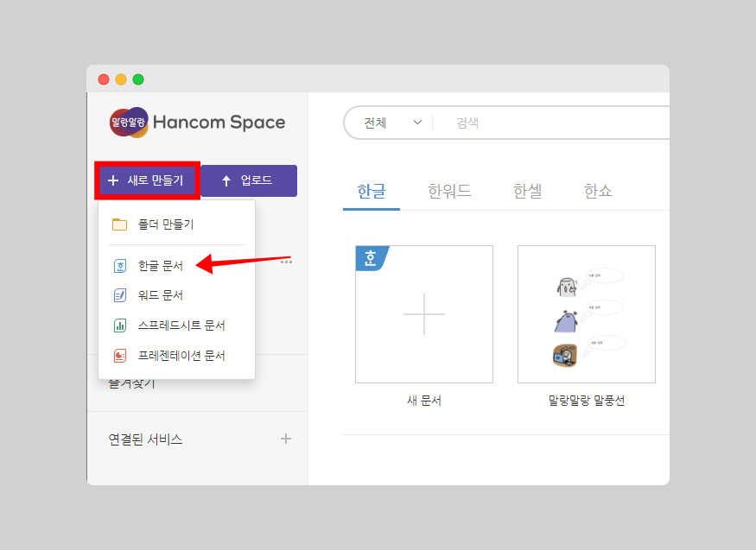Click the Hancom Space logo
Viewport: 756px width, 550px height.
click(x=197, y=123)
